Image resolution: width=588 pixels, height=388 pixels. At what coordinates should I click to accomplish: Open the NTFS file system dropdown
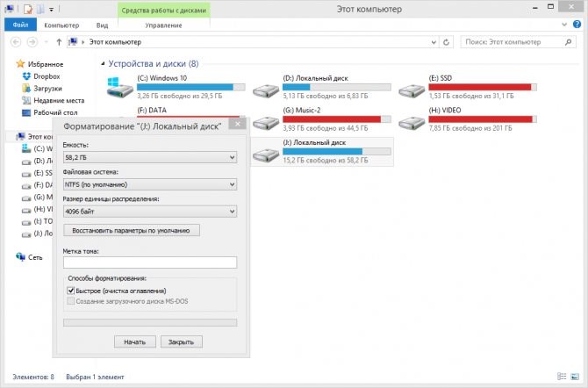point(150,184)
